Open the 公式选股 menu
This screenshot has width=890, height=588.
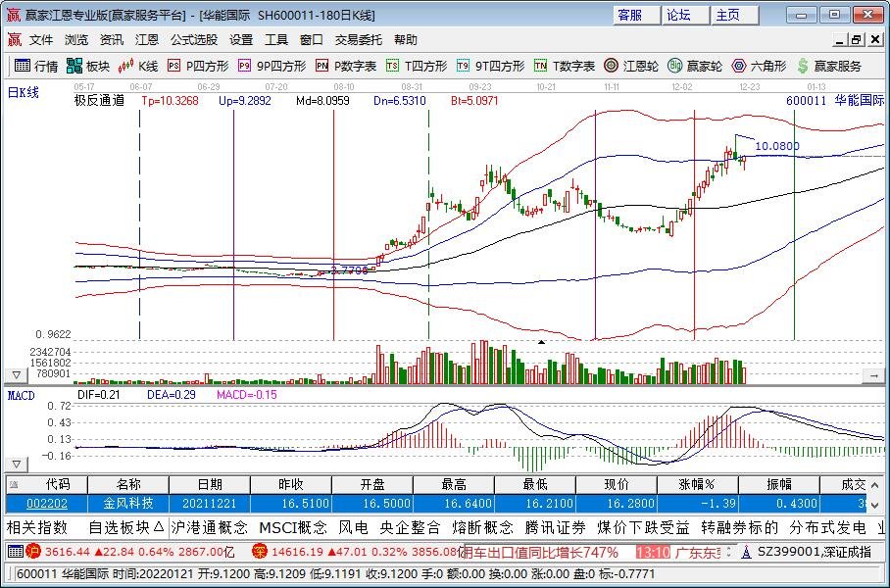pyautogui.click(x=194, y=40)
